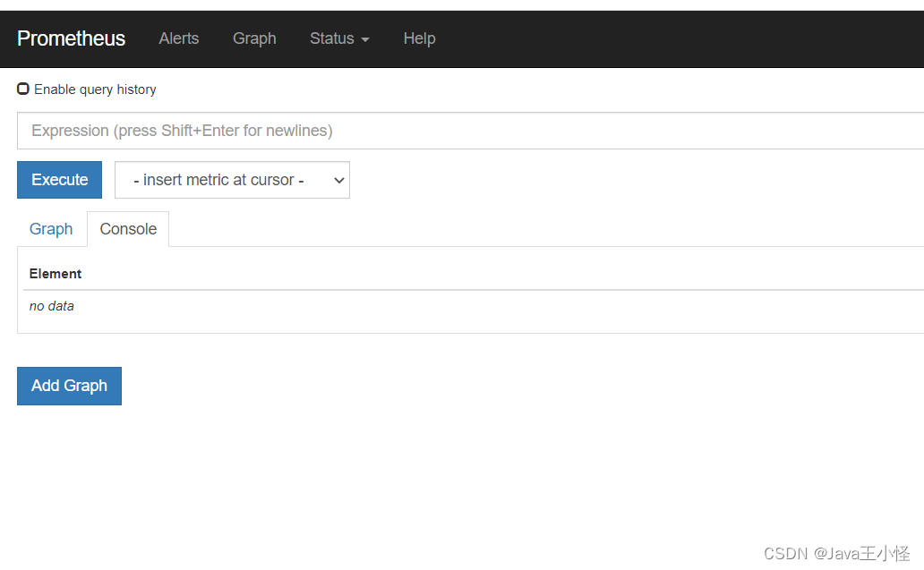The width and height of the screenshot is (924, 570).
Task: Open the 'insert metric at cursor' dropdown
Action: (231, 179)
